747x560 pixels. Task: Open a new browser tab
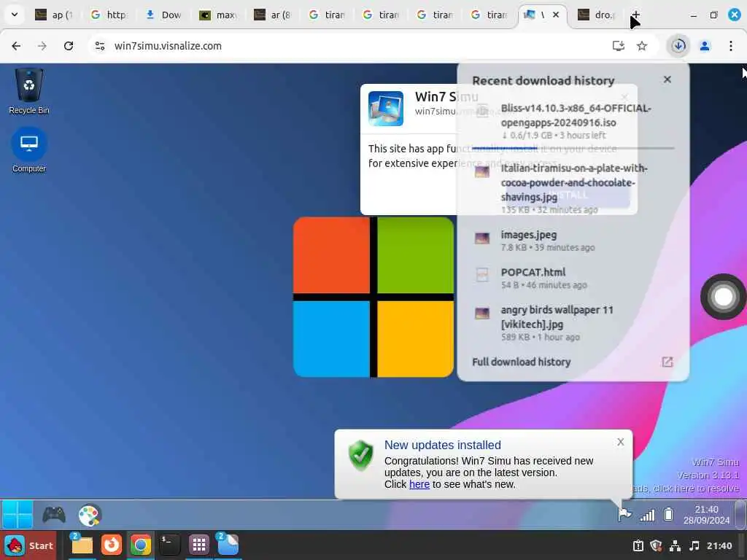point(635,15)
